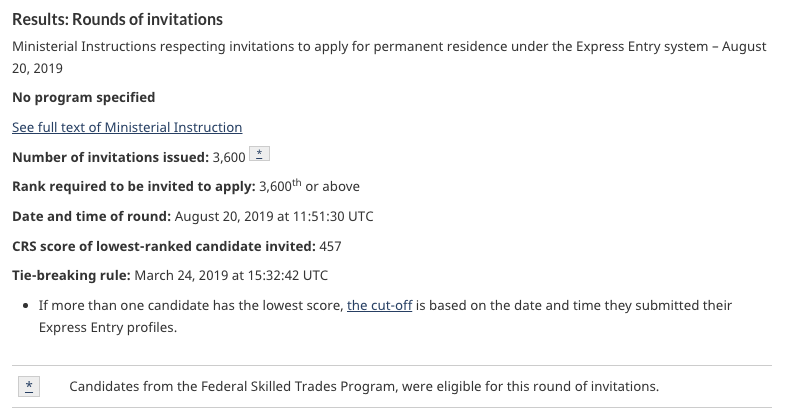Viewport: 799px width, 414px height.
Task: Click the asterisk footnote marker after 3,600
Action: (x=259, y=154)
